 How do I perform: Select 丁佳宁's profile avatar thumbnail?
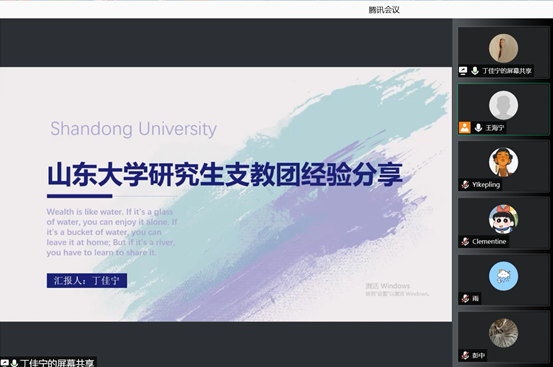click(503, 48)
